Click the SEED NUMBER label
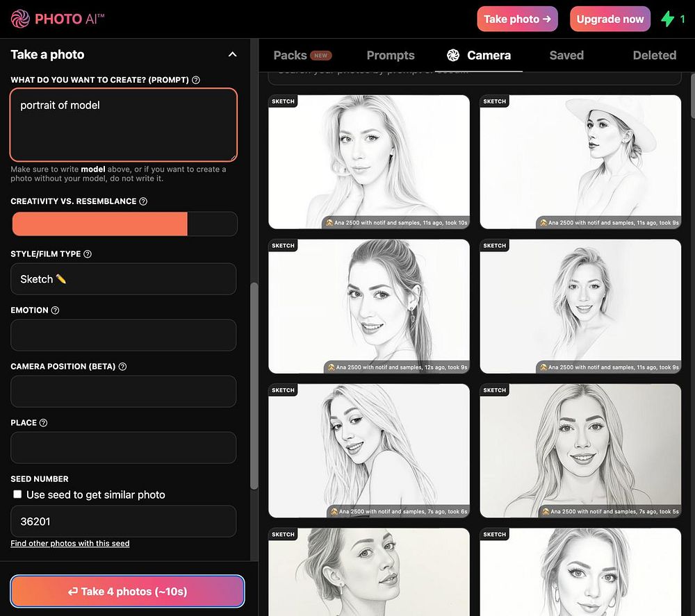Viewport: 695px width, 616px height. (40, 478)
